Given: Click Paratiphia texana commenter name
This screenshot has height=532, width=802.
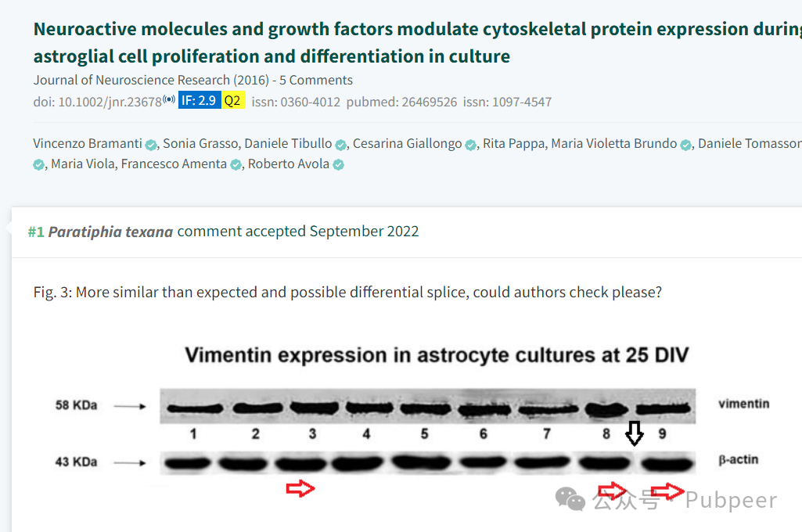Looking at the screenshot, I should point(110,232).
